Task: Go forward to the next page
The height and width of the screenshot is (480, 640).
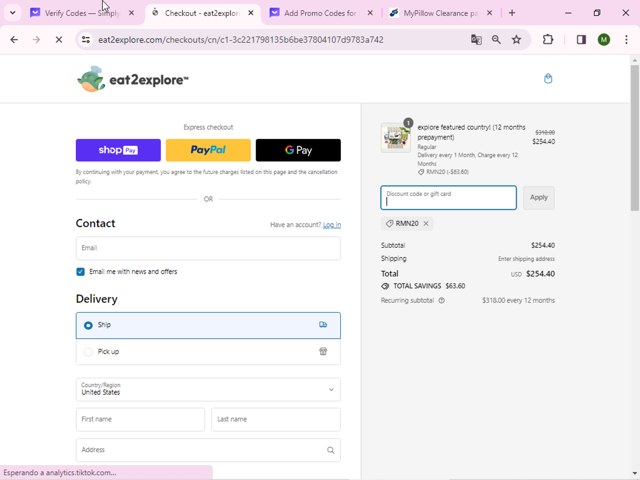Action: tap(36, 40)
